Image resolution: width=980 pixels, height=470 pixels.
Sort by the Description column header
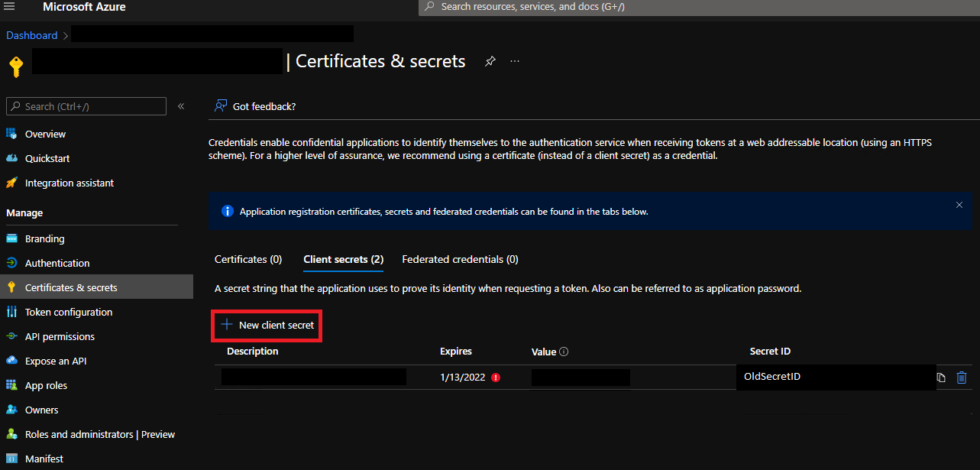point(253,351)
